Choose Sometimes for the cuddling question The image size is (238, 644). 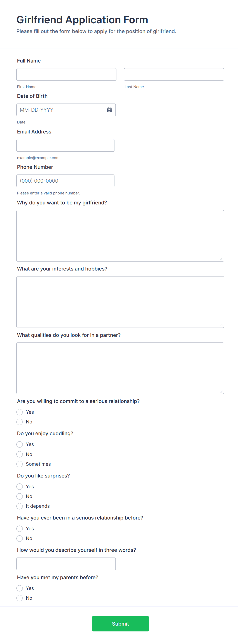click(x=19, y=464)
